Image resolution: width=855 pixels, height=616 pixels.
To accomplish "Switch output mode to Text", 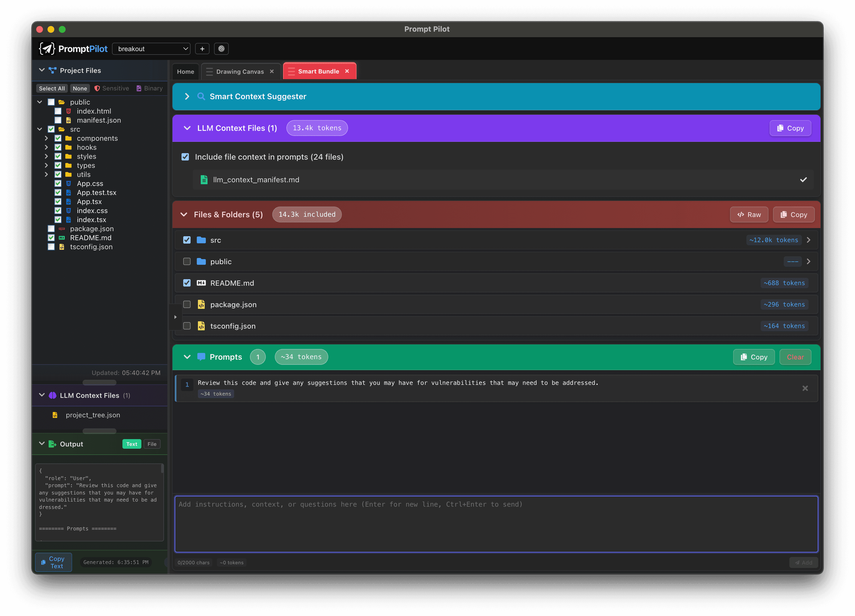I will pyautogui.click(x=131, y=444).
